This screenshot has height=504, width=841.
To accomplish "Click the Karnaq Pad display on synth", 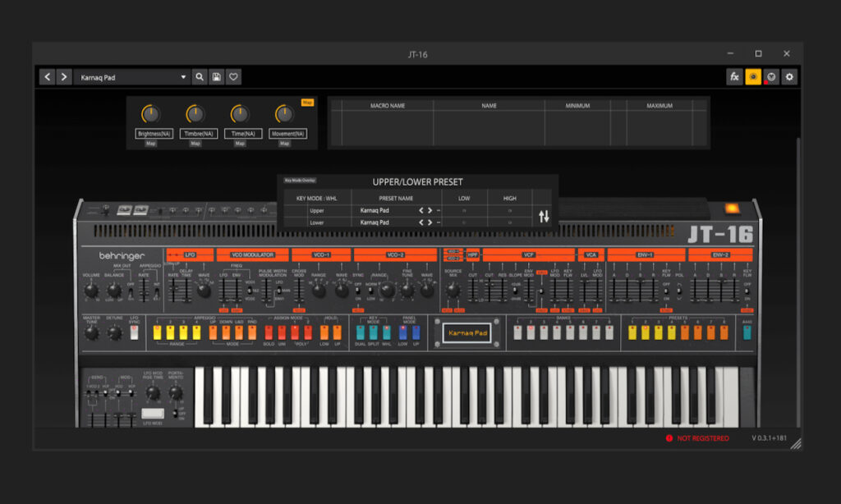I will [467, 333].
